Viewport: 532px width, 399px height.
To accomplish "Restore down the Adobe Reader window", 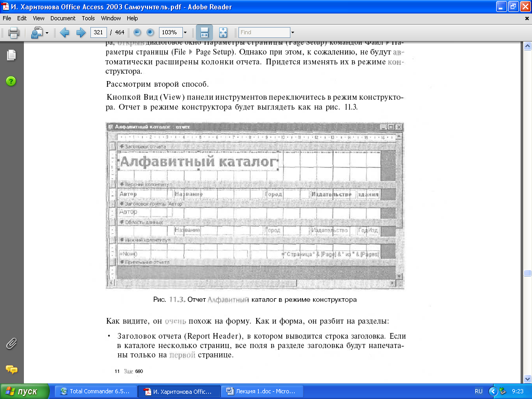I will (513, 6).
